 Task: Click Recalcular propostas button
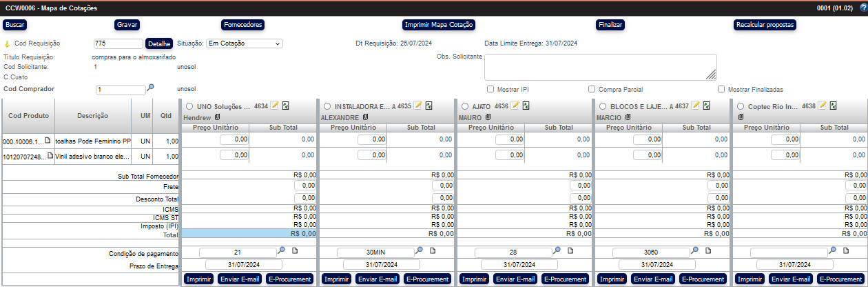[765, 25]
